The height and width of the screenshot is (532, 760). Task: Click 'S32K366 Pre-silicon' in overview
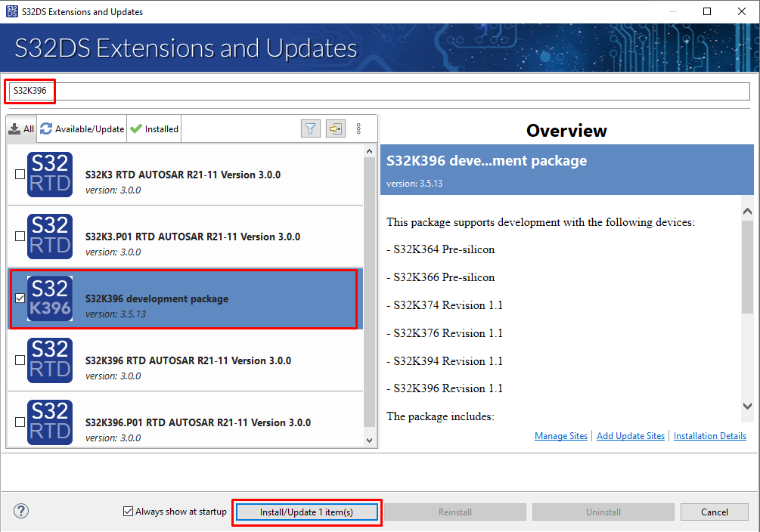click(x=444, y=277)
